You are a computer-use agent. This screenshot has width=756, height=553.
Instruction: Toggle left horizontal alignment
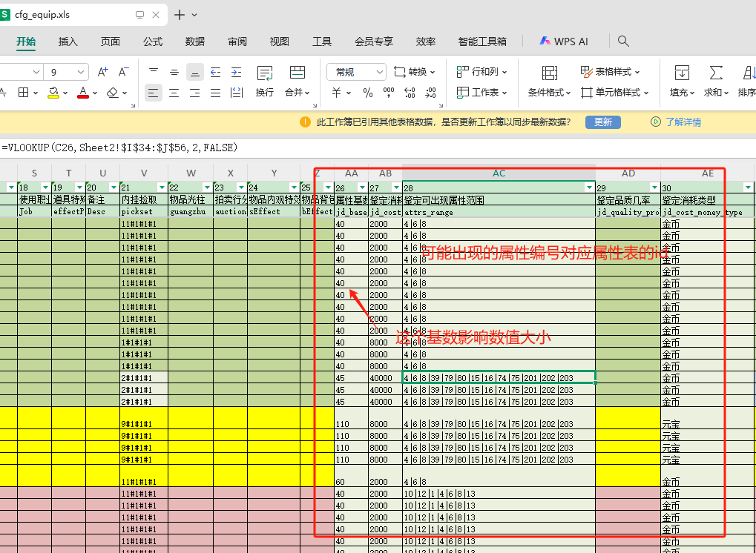(154, 93)
